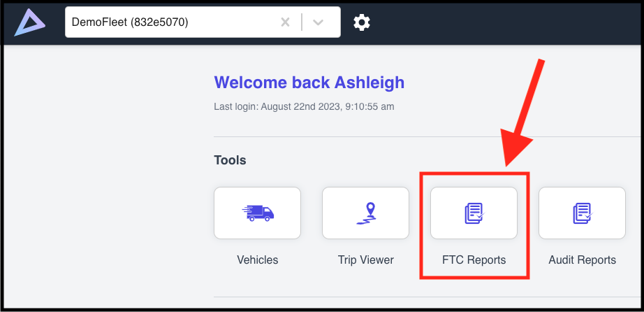Select the Audit Reports text label
The image size is (644, 312).
(582, 260)
